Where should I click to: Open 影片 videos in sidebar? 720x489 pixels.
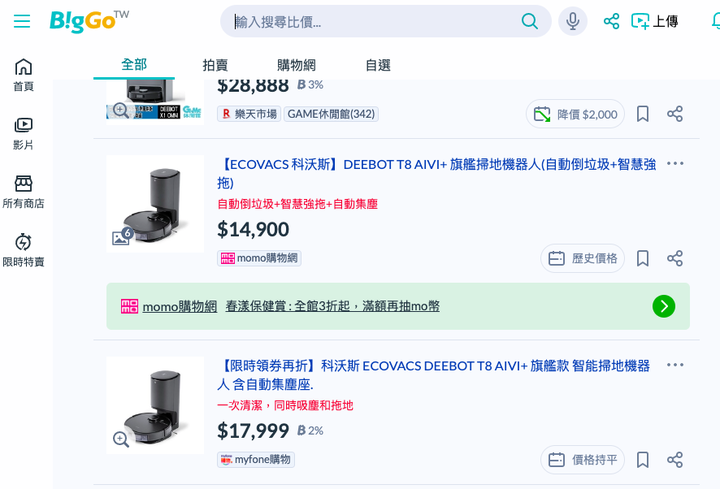23,134
